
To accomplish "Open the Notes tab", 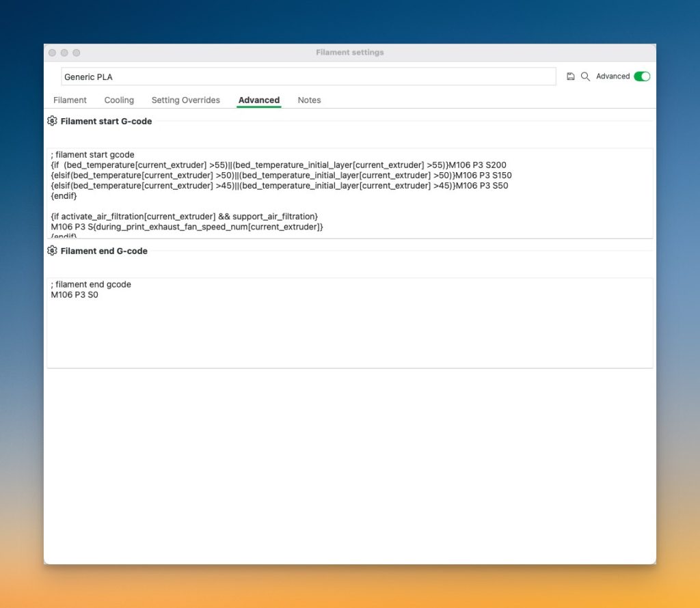I will [309, 100].
